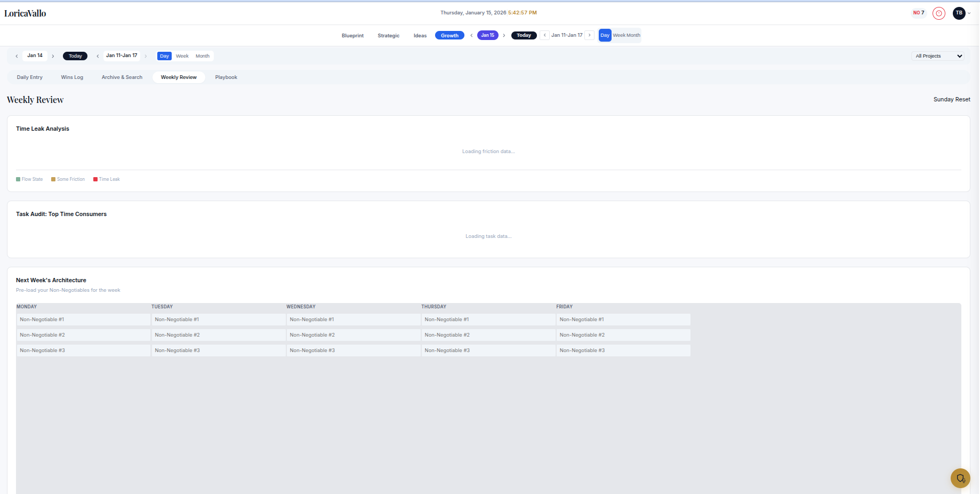Open the Playbook tab
Image resolution: width=980 pixels, height=494 pixels.
tap(226, 77)
